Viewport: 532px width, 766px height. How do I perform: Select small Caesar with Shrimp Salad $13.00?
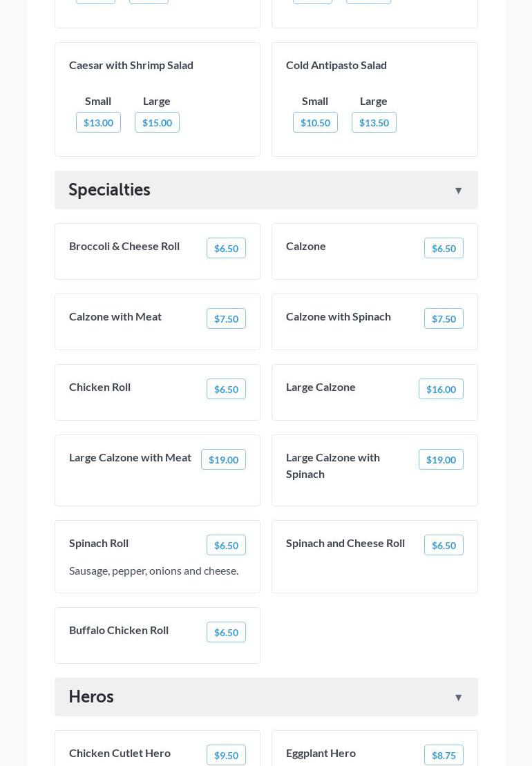(x=98, y=122)
